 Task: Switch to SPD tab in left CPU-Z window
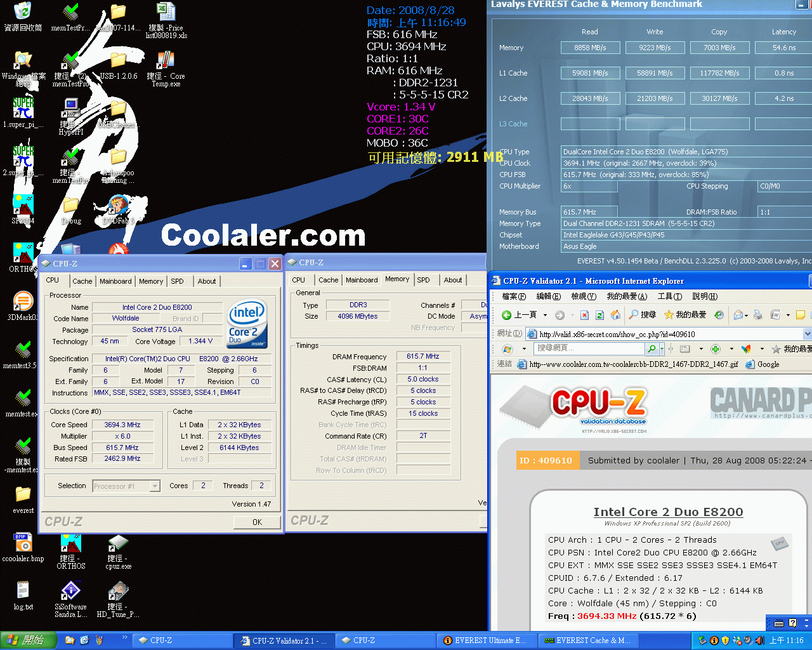click(178, 281)
